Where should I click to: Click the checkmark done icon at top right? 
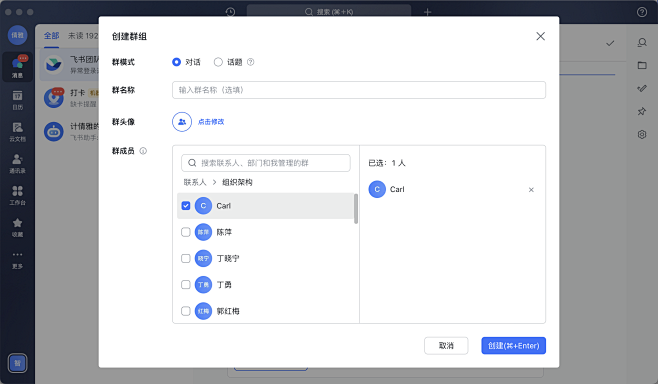point(610,43)
